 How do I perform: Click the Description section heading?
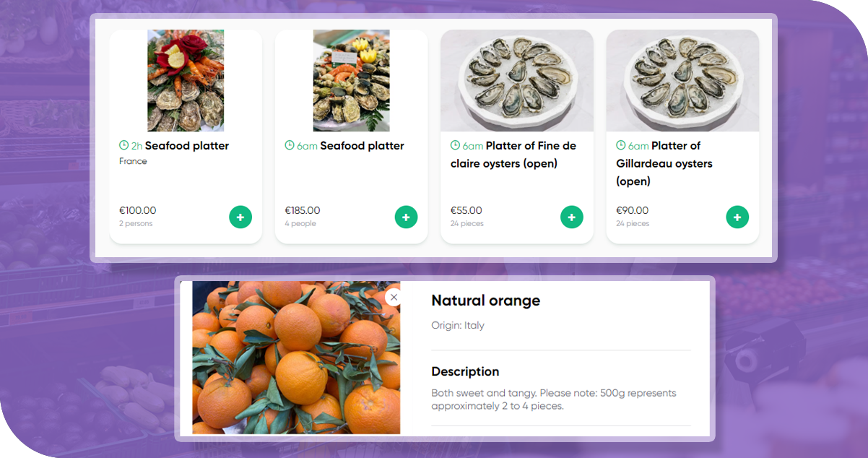point(465,371)
